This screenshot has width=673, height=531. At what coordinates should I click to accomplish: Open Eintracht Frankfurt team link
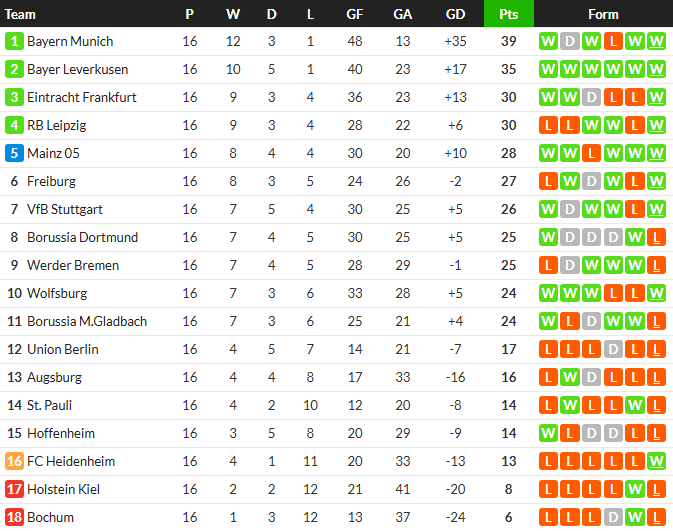point(82,97)
